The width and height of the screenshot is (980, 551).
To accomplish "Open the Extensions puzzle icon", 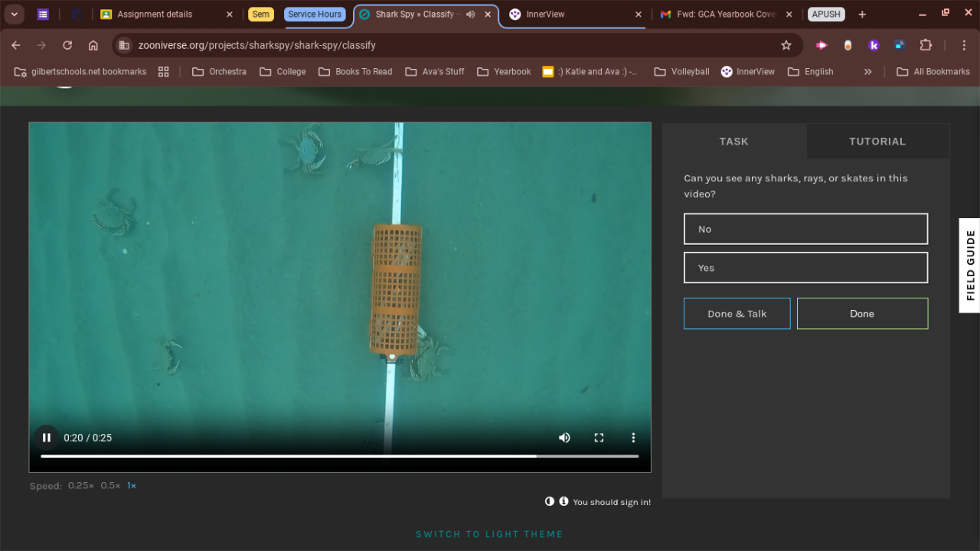I will click(x=925, y=45).
